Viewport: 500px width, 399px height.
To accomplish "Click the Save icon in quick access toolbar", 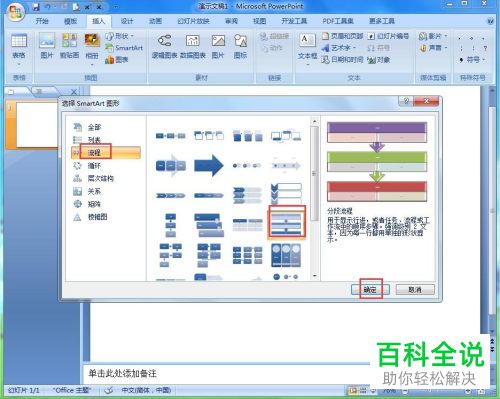I will click(36, 7).
